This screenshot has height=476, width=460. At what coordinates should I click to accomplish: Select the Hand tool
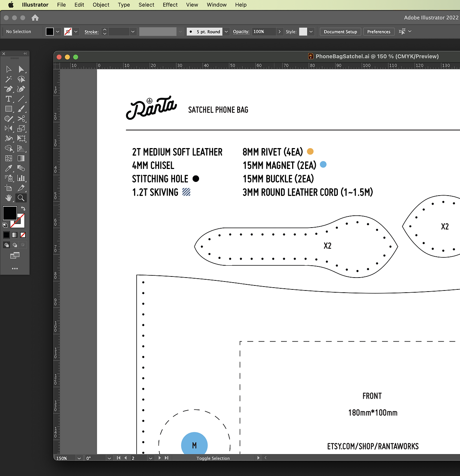9,198
